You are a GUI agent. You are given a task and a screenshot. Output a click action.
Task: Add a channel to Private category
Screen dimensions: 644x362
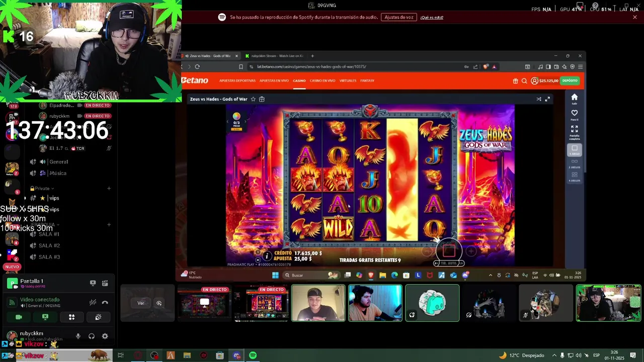pyautogui.click(x=109, y=189)
